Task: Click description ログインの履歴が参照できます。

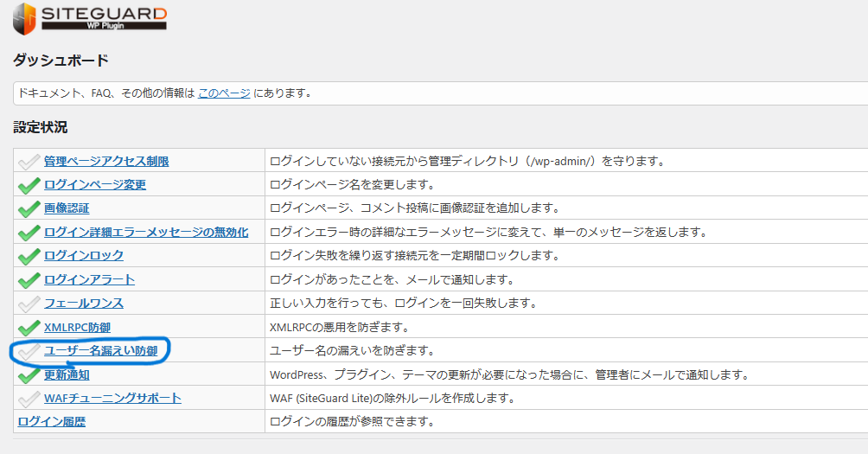Action: [352, 421]
